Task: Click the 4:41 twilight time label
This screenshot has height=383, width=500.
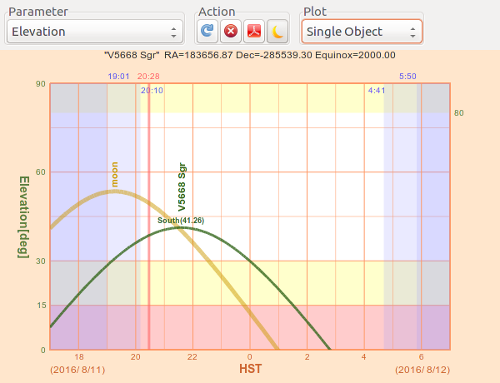Action: pos(376,90)
